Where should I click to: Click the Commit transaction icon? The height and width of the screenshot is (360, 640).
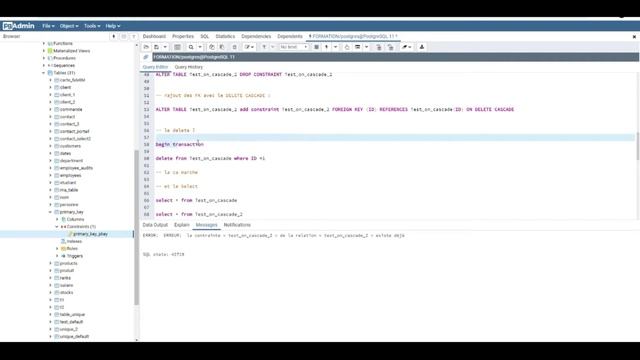coord(379,47)
